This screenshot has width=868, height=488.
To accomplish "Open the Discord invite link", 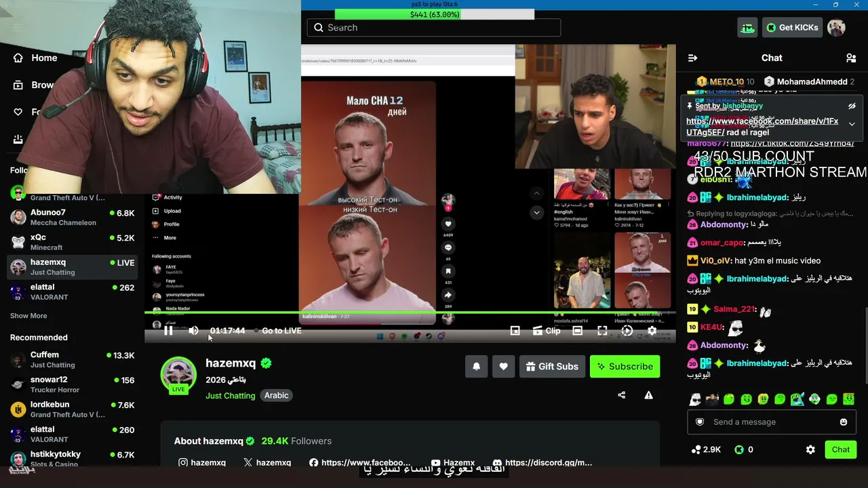I will click(x=542, y=463).
